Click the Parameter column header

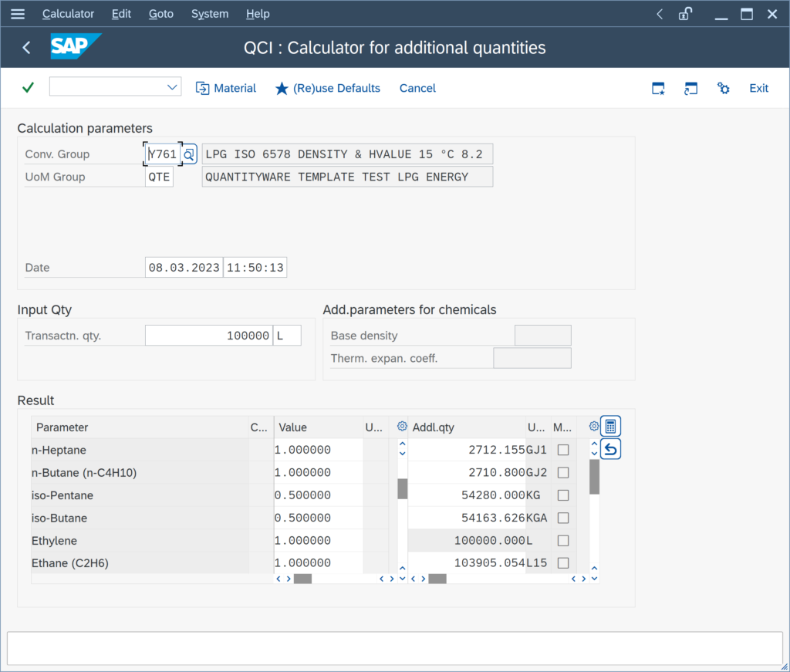(140, 427)
